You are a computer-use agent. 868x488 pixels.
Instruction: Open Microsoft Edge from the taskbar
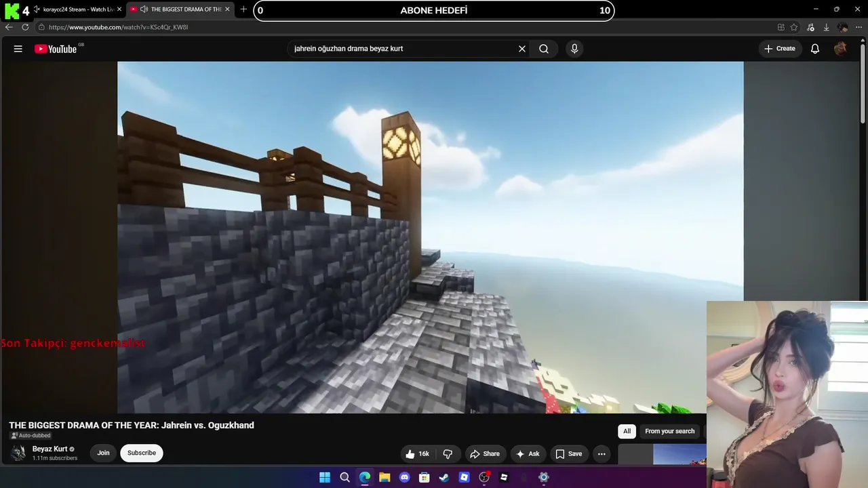pos(365,477)
